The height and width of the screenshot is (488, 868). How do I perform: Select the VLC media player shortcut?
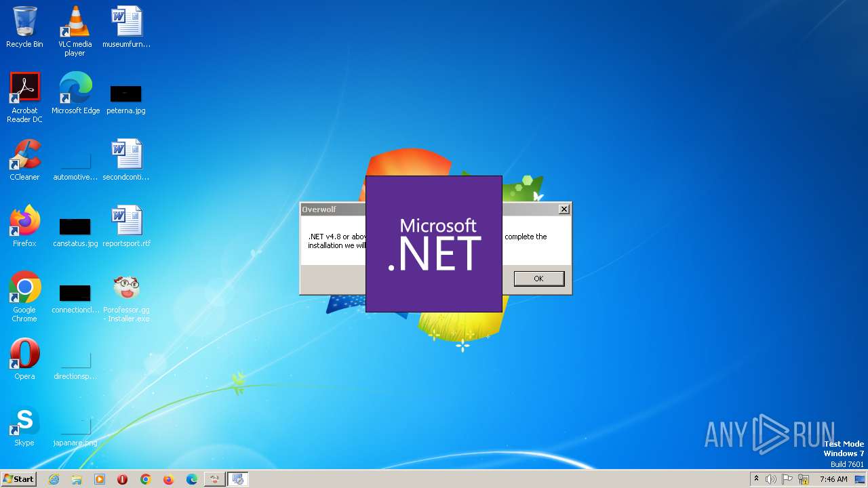pos(75,31)
